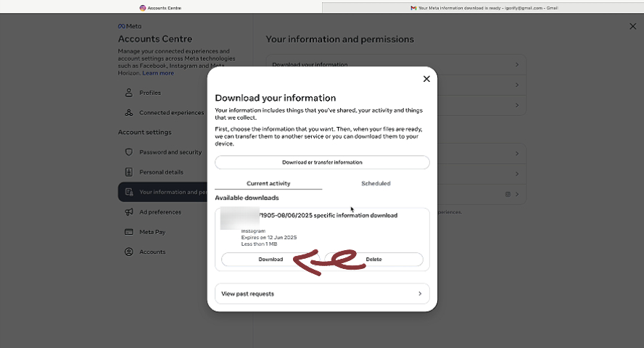Screen dimensions: 644x348
Task: Select the Current activity tab
Action: 268,183
